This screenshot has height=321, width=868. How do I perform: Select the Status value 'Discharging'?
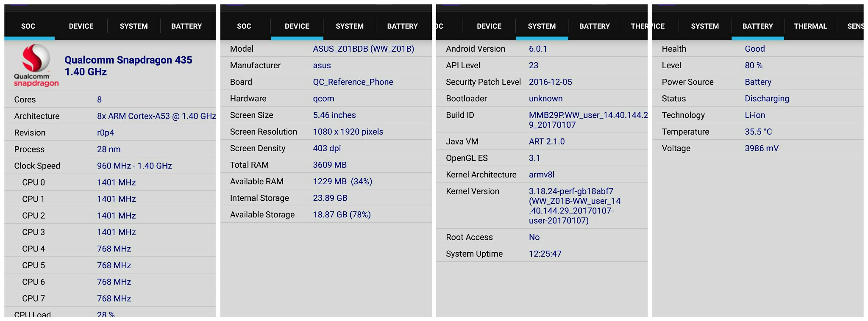click(x=767, y=98)
